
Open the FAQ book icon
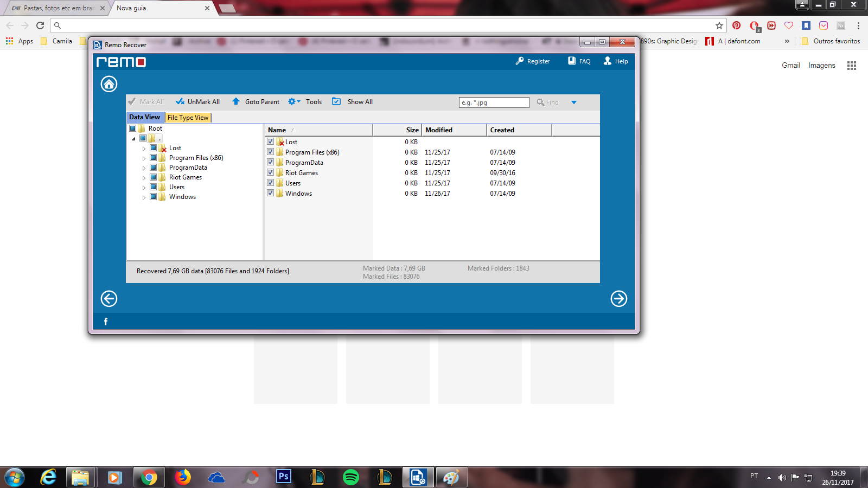tap(572, 61)
